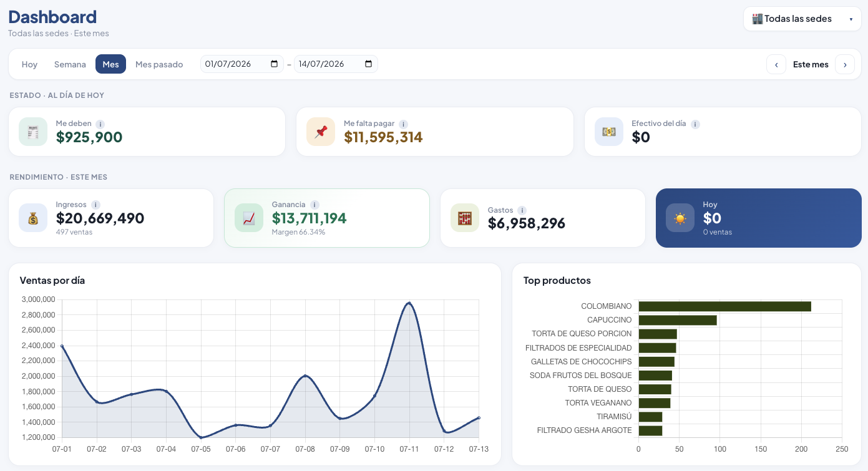Click the sun icon on Hoy card
Viewport: 868px width, 471px height.
(x=680, y=218)
